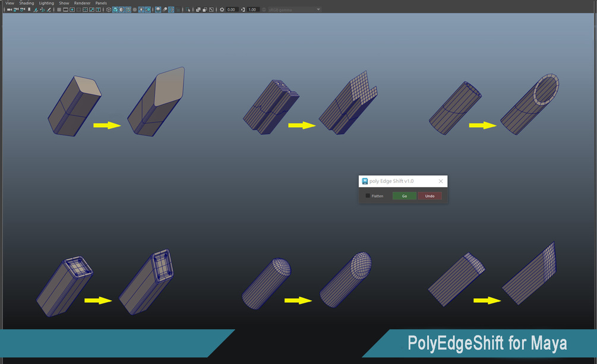Image resolution: width=597 pixels, height=364 pixels.
Task: Open the Renderer menu
Action: [x=82, y=3]
